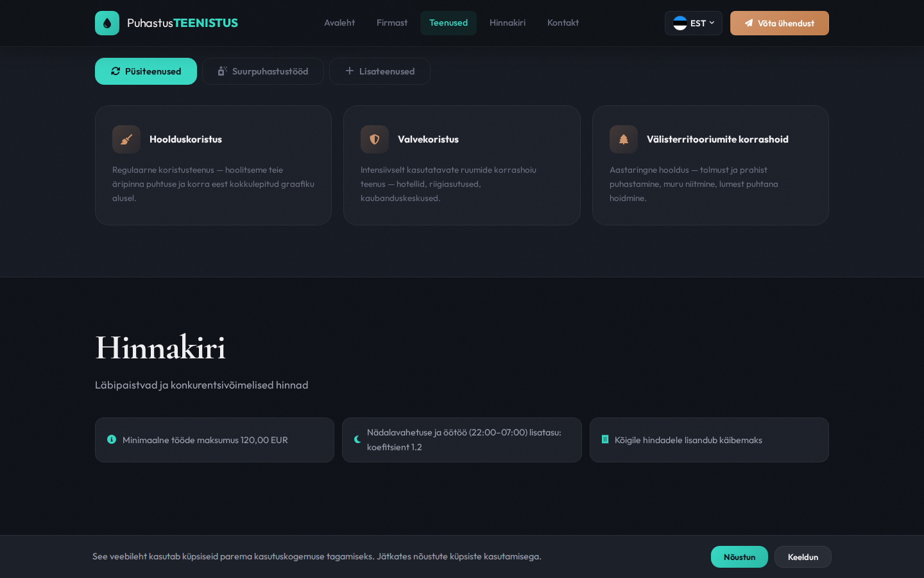Click the water drop logo icon

click(x=107, y=23)
